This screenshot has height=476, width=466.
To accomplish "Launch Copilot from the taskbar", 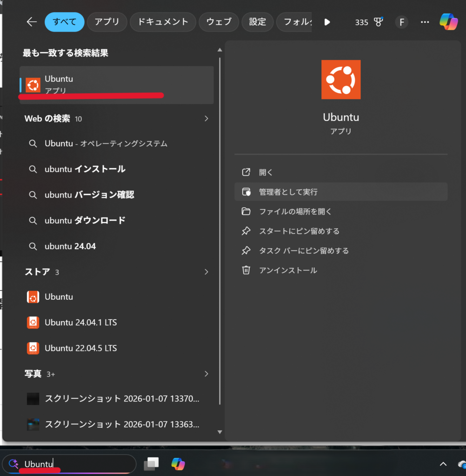I will [x=178, y=463].
